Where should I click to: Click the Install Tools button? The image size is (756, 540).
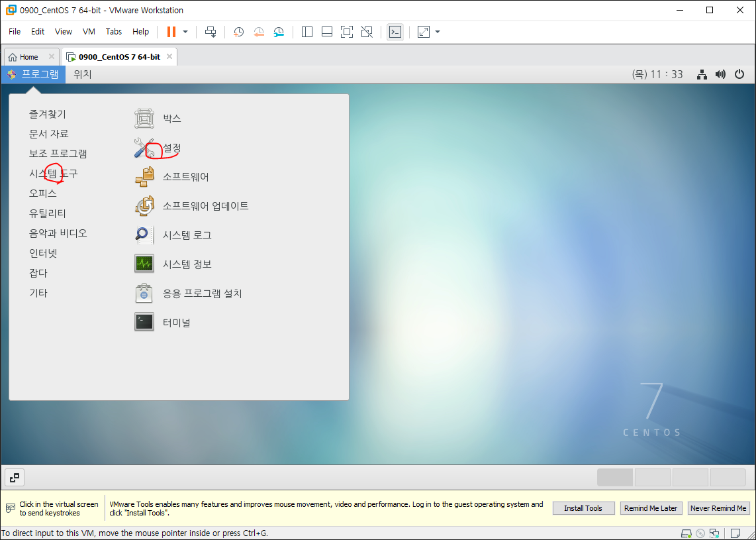[x=583, y=508]
